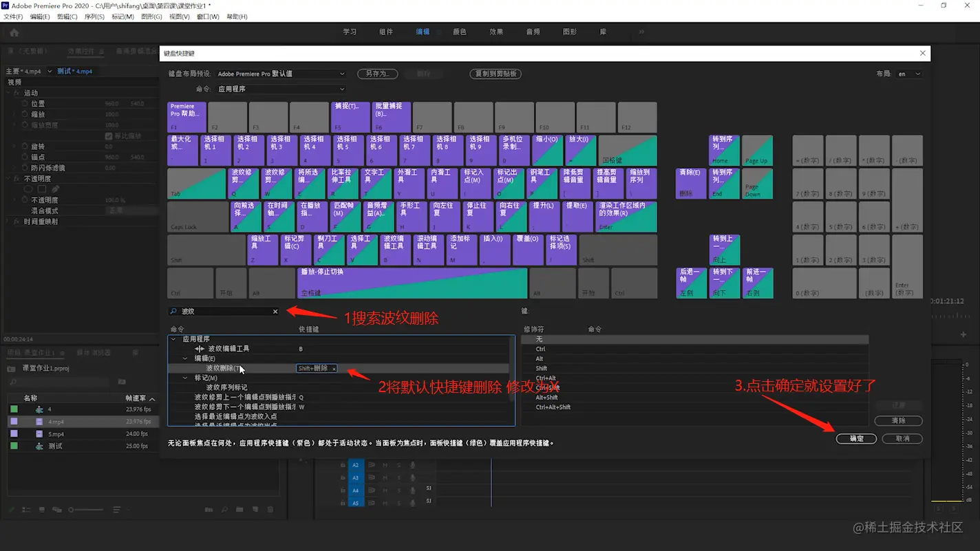Toggle the stopwatch beside 锚点
Image resolution: width=980 pixels, height=551 pixels.
point(25,157)
